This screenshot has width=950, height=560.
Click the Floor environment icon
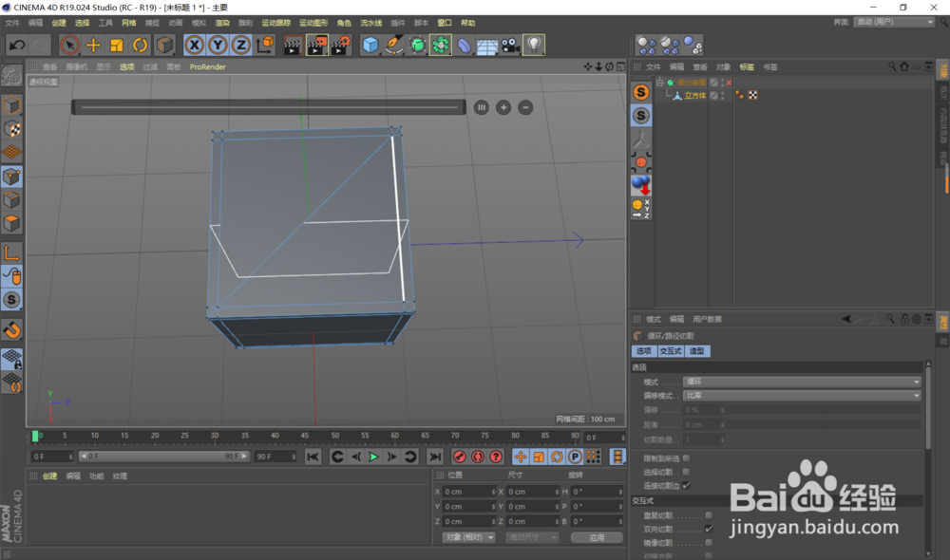pos(487,45)
